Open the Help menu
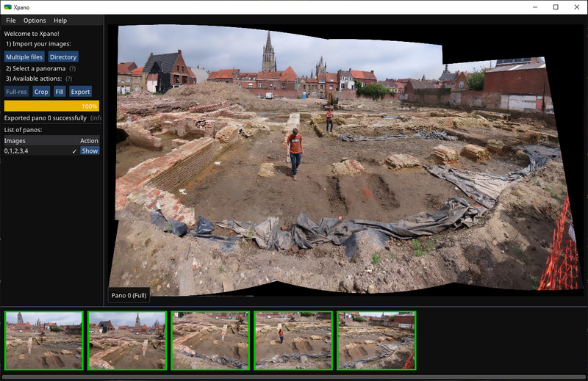The height and width of the screenshot is (381, 588). (60, 21)
